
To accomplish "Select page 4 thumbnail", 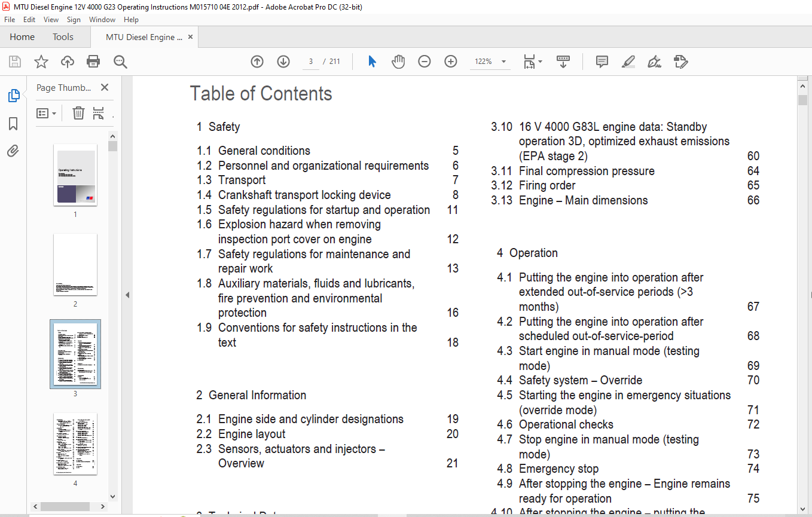I will tap(75, 443).
